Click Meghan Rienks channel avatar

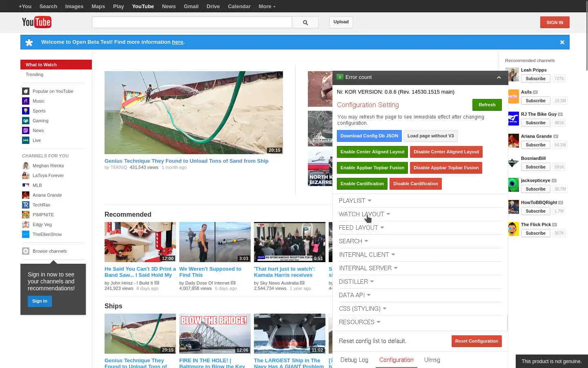click(x=26, y=166)
